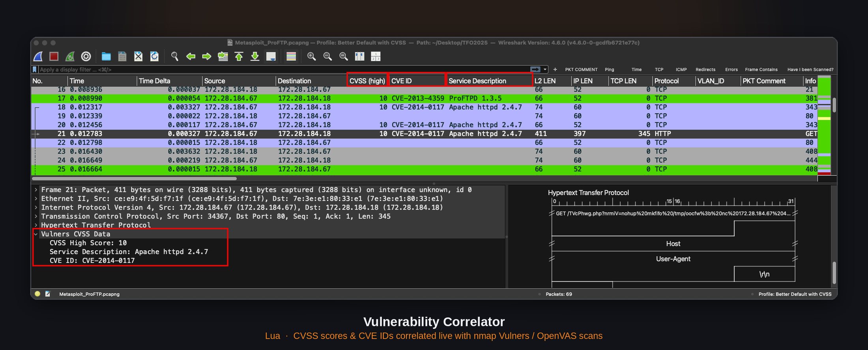The width and height of the screenshot is (868, 350).
Task: Stop capture with the red square icon
Action: (54, 56)
